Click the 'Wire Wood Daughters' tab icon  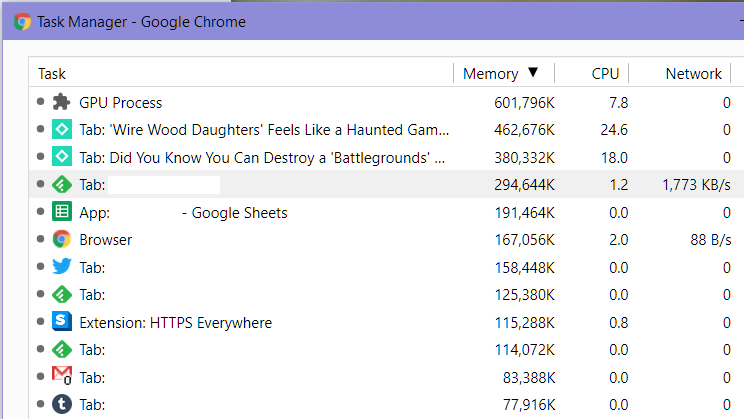[x=61, y=130]
